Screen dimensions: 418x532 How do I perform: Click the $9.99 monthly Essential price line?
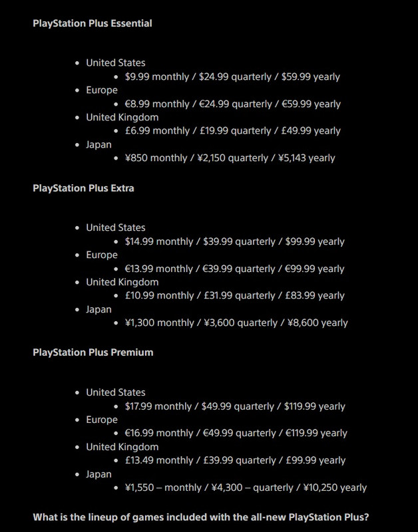[x=232, y=76]
